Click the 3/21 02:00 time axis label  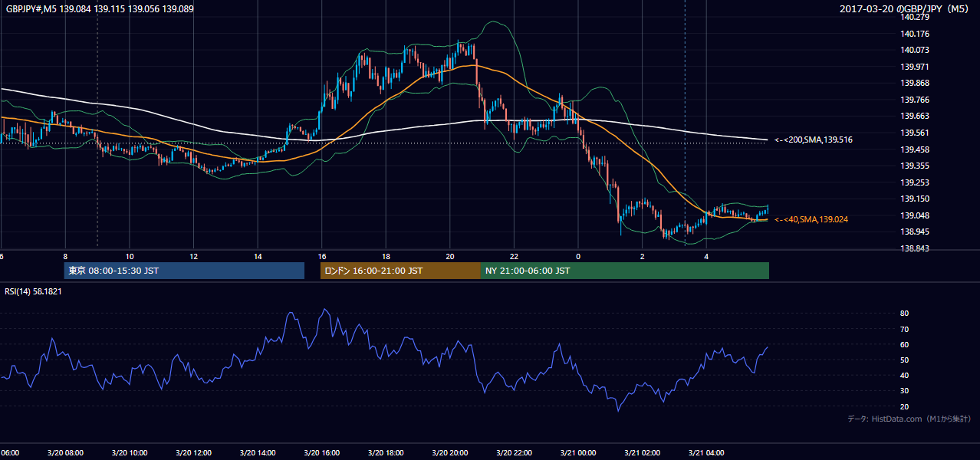pyautogui.click(x=642, y=453)
